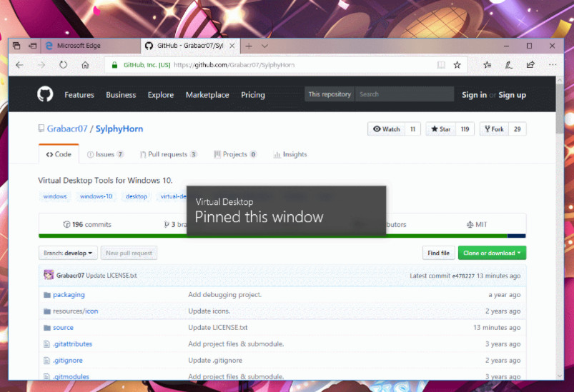Open the Pull requests tab
Image resolution: width=574 pixels, height=392 pixels.
(x=169, y=154)
